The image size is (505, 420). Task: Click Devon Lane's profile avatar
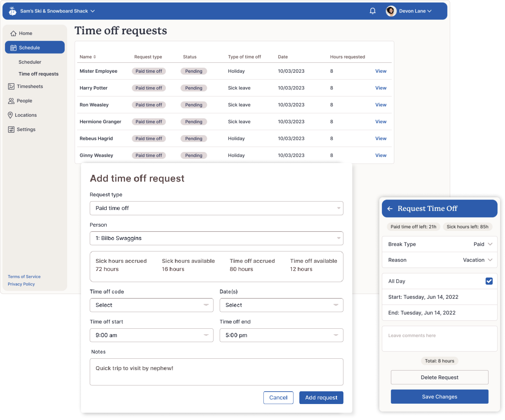(391, 11)
